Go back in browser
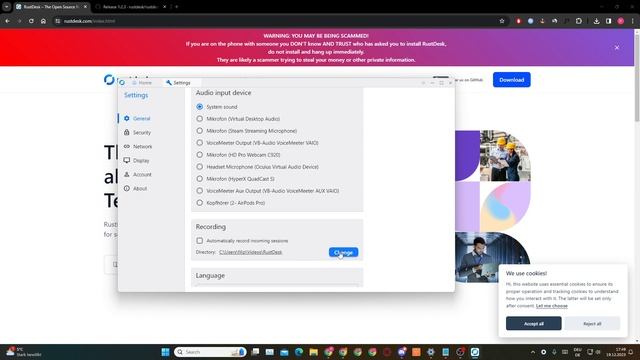 coord(8,21)
